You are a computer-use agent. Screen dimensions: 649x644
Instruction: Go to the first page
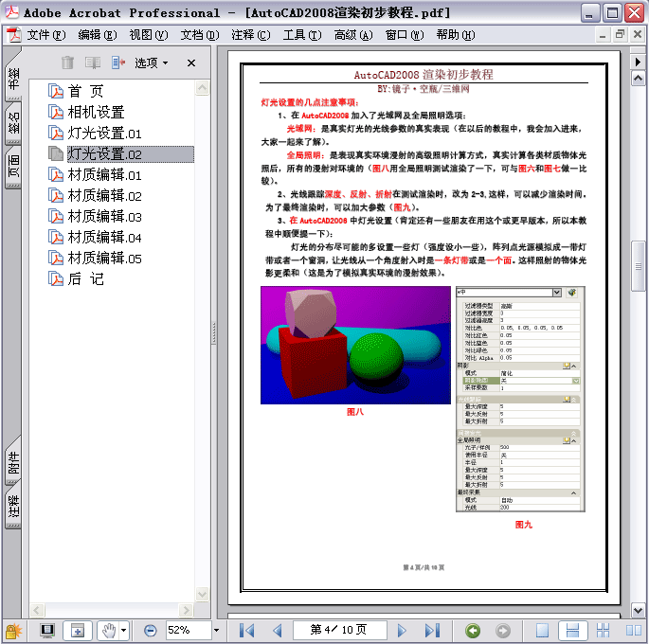[247, 631]
